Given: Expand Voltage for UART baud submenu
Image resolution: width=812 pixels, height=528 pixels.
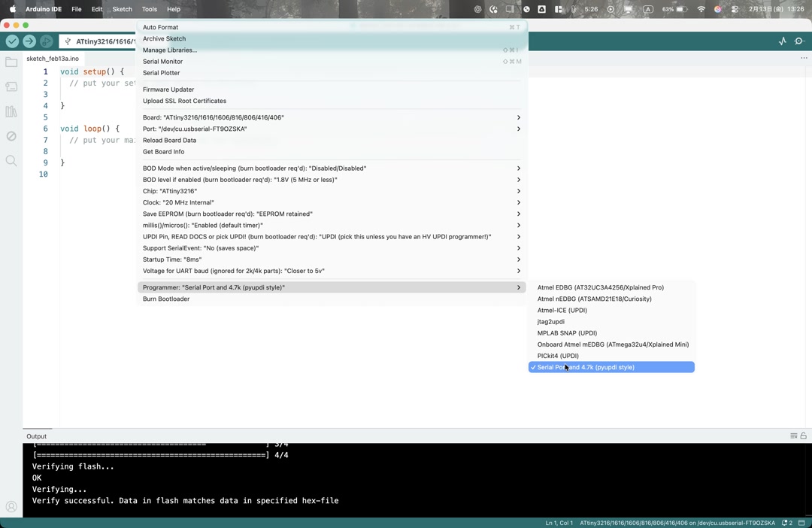Looking at the screenshot, I should click(x=332, y=271).
